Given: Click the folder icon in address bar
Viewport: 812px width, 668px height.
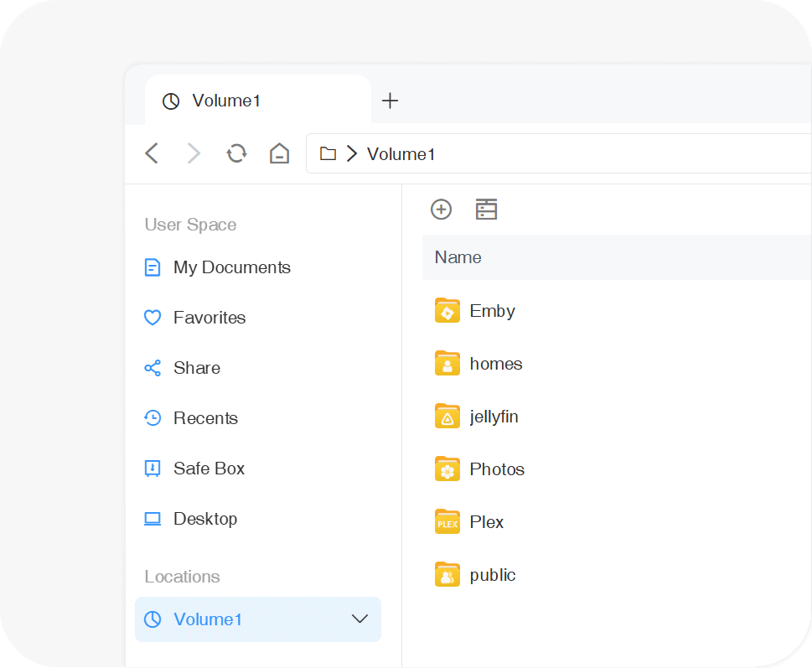Looking at the screenshot, I should point(328,153).
